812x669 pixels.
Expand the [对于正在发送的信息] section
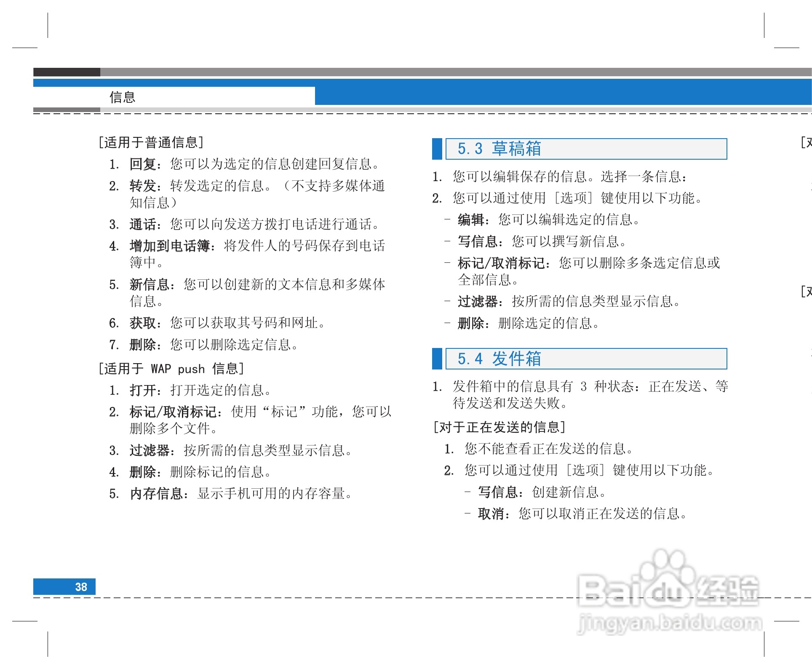(499, 427)
